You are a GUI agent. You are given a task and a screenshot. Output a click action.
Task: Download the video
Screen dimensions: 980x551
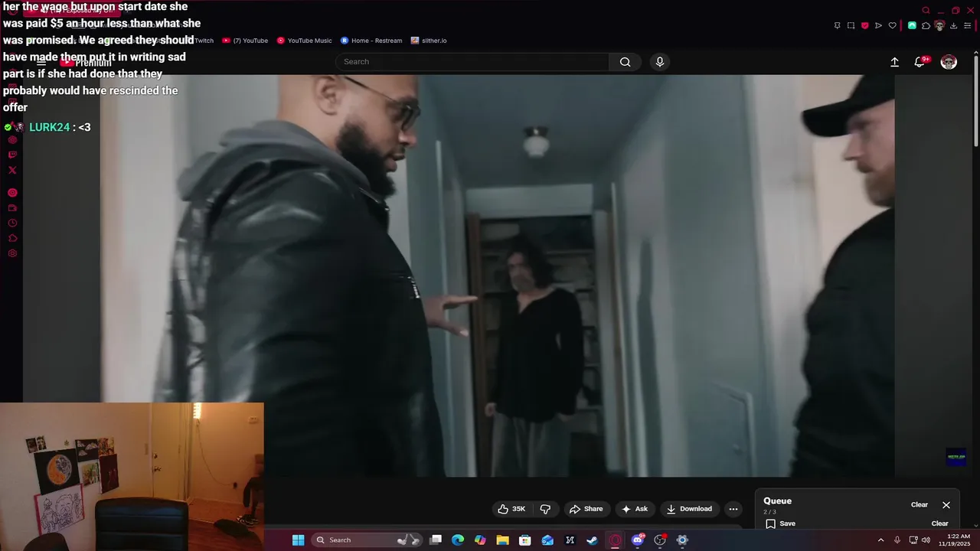(689, 509)
